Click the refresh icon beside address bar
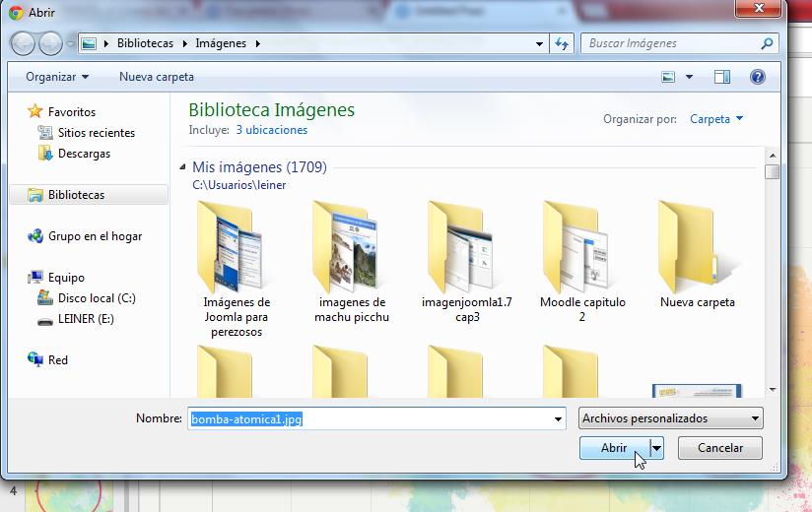 click(562, 43)
